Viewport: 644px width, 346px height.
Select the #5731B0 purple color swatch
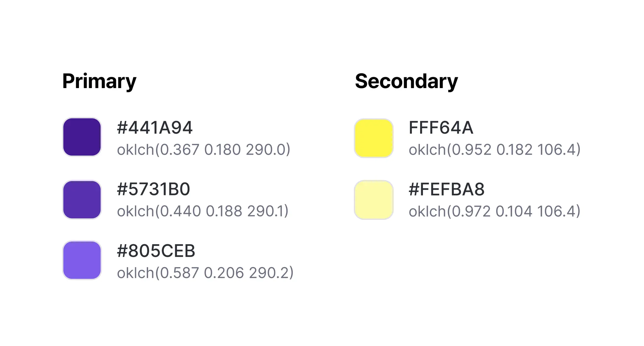(x=82, y=199)
